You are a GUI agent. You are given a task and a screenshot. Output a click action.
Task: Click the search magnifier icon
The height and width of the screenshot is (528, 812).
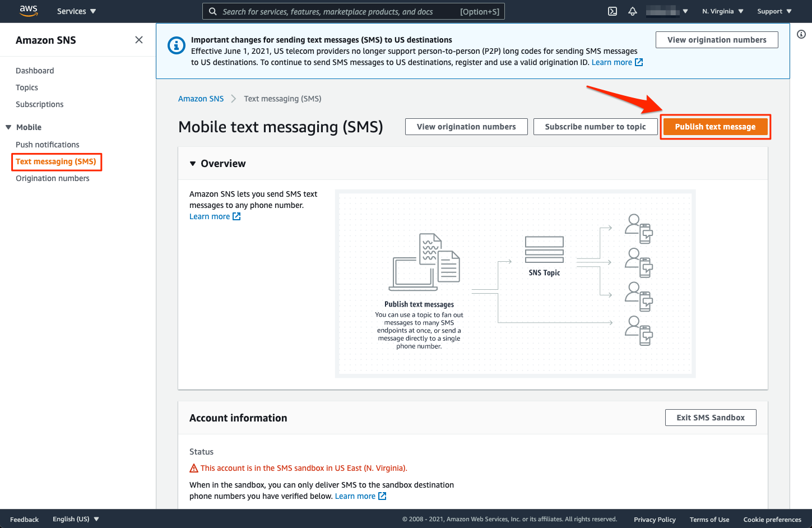pos(213,11)
